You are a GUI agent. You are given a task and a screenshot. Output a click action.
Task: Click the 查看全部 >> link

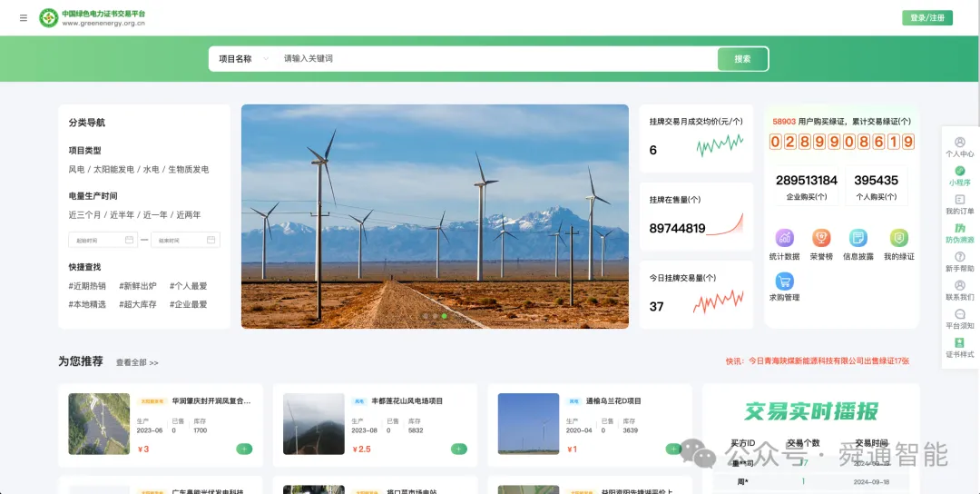click(x=137, y=362)
